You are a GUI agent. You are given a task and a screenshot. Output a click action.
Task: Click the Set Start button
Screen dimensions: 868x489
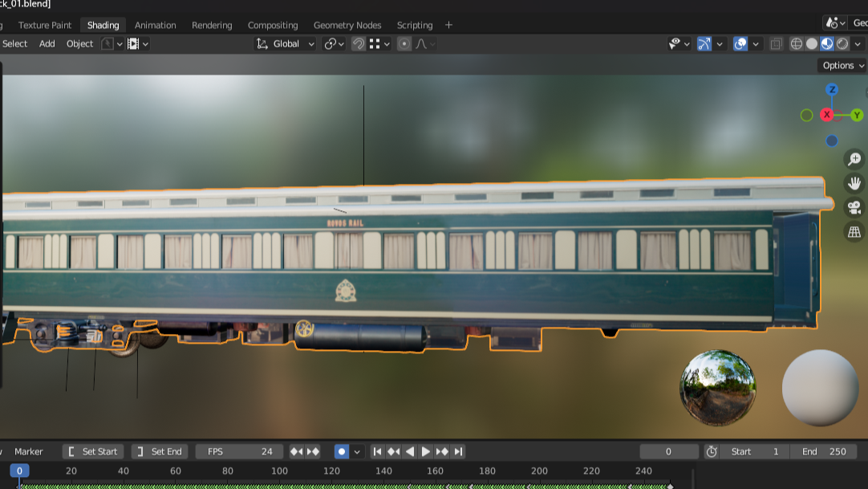coord(93,451)
